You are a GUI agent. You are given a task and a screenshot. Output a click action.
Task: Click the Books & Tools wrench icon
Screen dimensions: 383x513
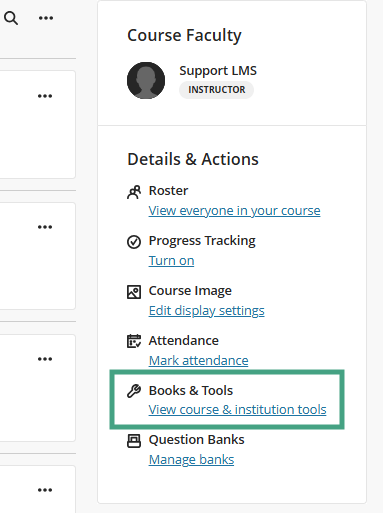(134, 391)
